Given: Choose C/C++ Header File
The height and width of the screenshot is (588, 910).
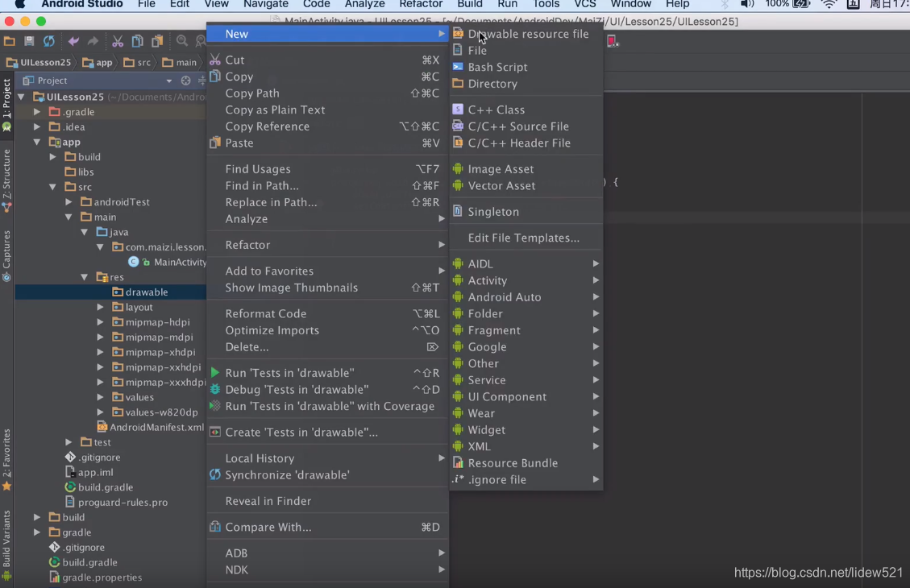Looking at the screenshot, I should click(526, 143).
